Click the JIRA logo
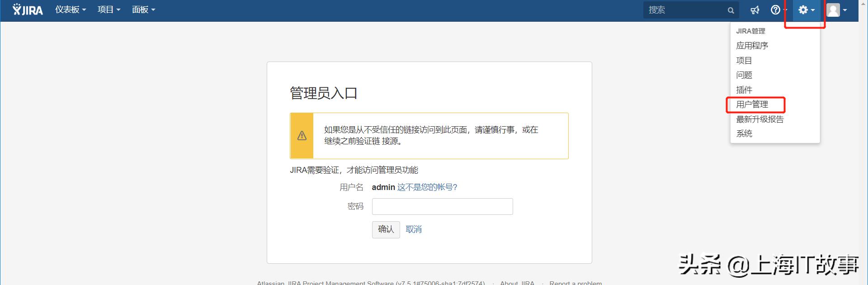 click(x=28, y=9)
